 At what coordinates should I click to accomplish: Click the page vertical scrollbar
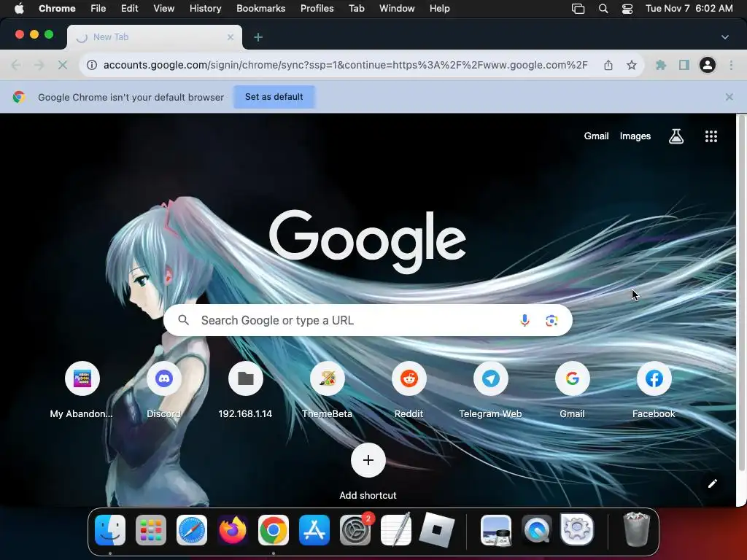[x=741, y=293]
